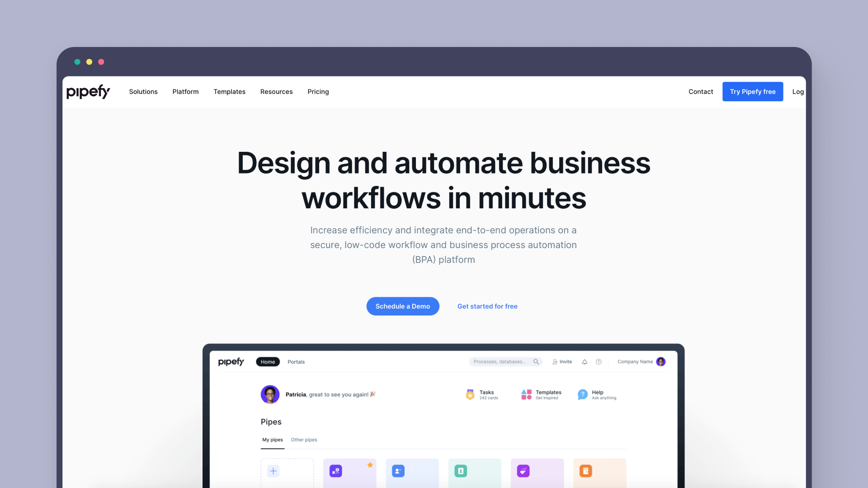Toggle the Portals navigation item
Image resolution: width=868 pixels, height=488 pixels.
click(x=297, y=361)
